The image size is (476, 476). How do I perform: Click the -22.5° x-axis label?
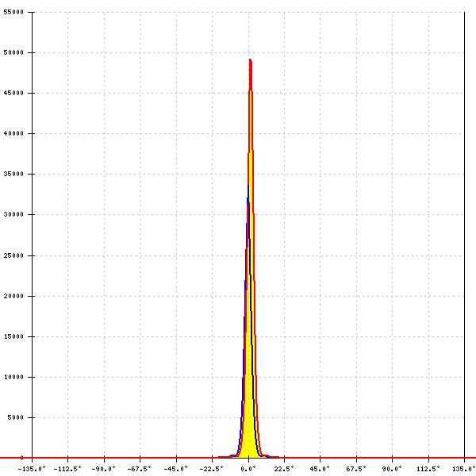tap(211, 469)
